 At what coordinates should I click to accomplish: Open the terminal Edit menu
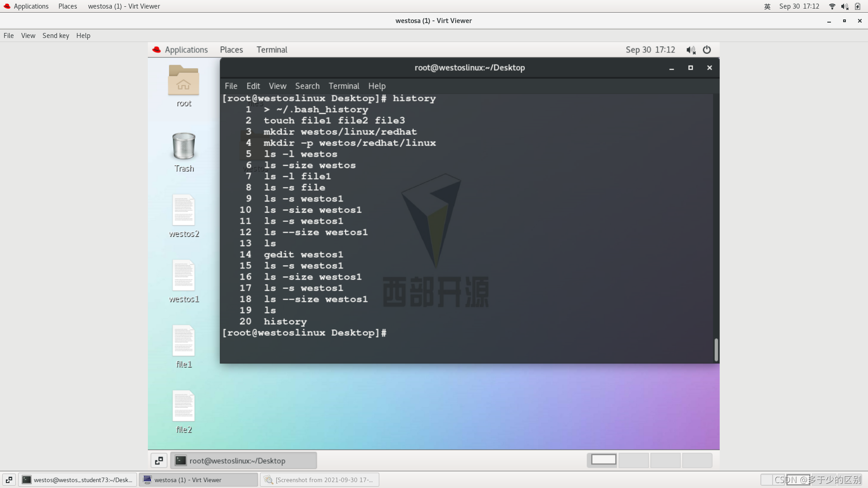[x=253, y=86]
